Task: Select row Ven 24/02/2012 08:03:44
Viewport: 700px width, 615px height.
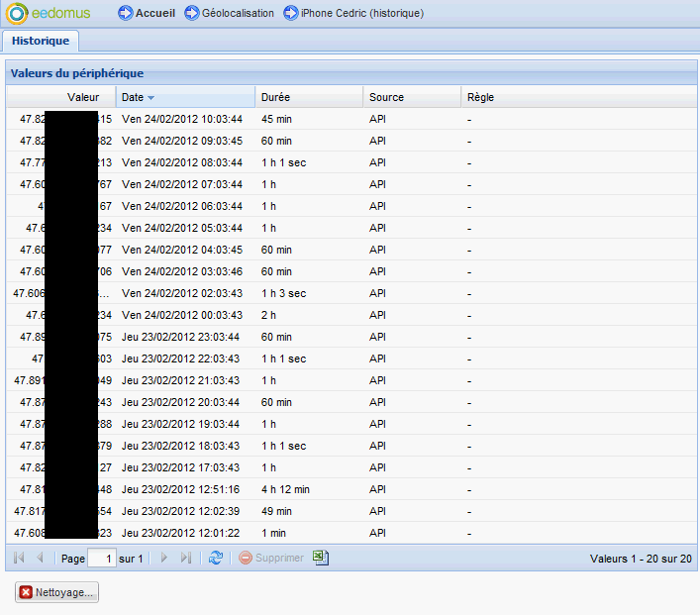Action: (351, 162)
